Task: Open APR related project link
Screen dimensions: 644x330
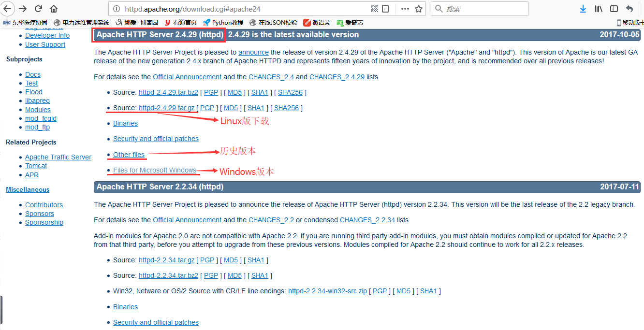Action: tap(32, 175)
